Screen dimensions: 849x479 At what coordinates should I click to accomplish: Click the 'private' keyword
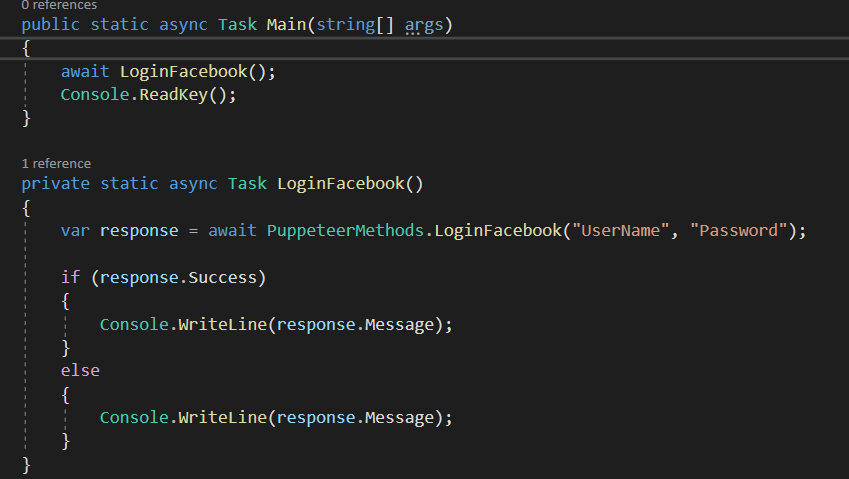click(56, 184)
